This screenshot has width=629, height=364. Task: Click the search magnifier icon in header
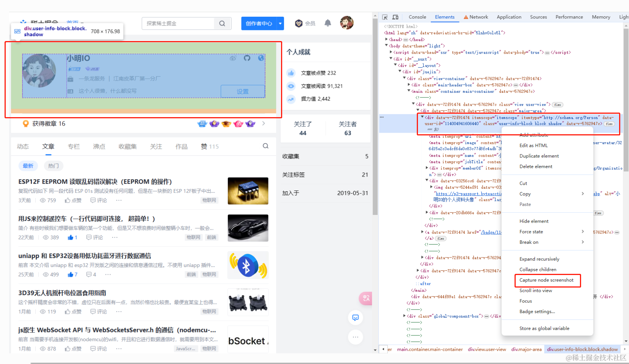click(x=222, y=24)
